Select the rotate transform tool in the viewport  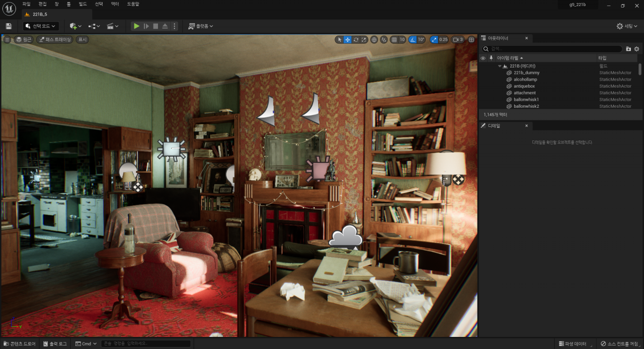(x=356, y=40)
